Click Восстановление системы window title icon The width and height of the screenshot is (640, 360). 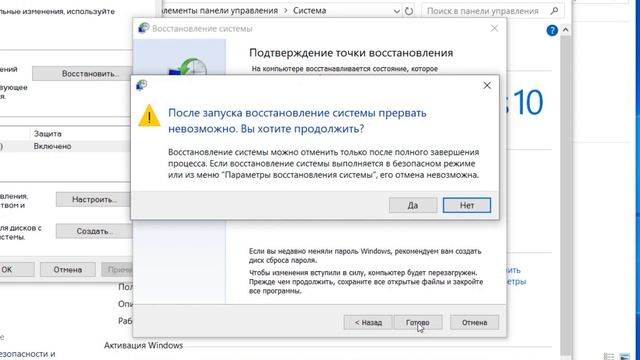pyautogui.click(x=143, y=28)
